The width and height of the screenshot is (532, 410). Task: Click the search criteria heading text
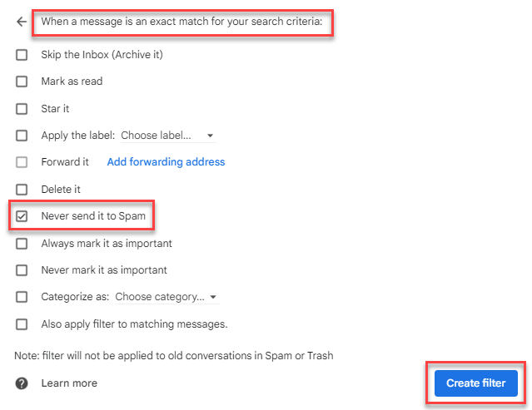[x=181, y=22]
